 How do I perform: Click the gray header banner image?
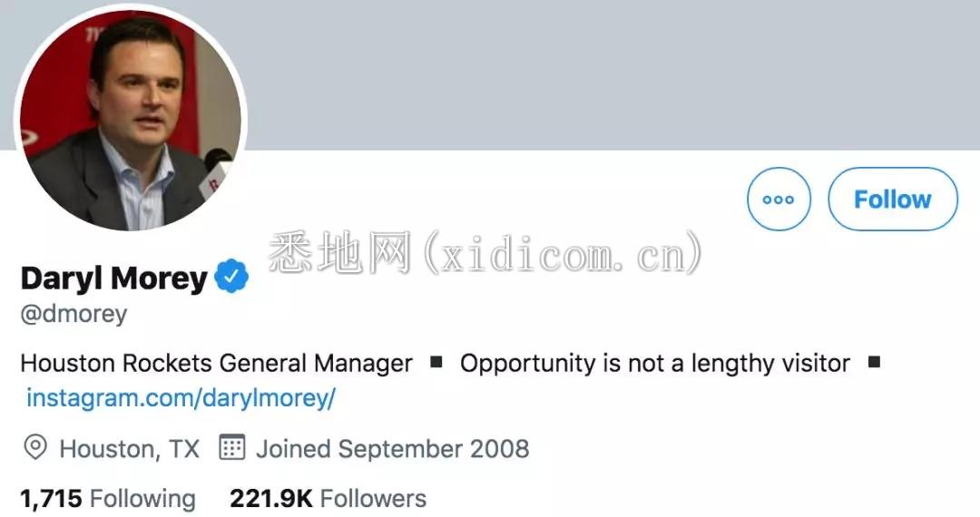(612, 75)
